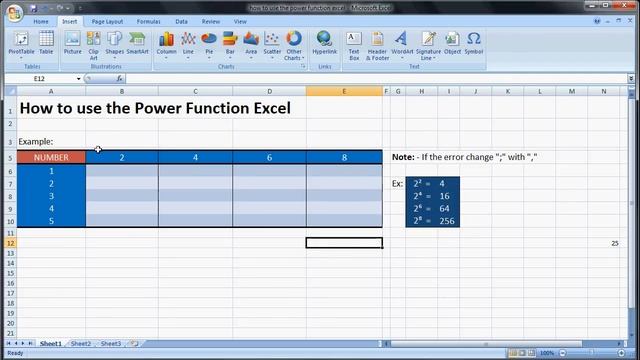640x360 pixels.
Task: Save workbook from Quick Access Toolbar
Action: pos(33,8)
